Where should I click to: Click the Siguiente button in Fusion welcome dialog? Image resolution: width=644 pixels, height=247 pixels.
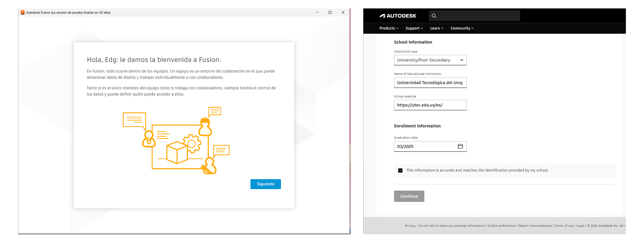266,184
